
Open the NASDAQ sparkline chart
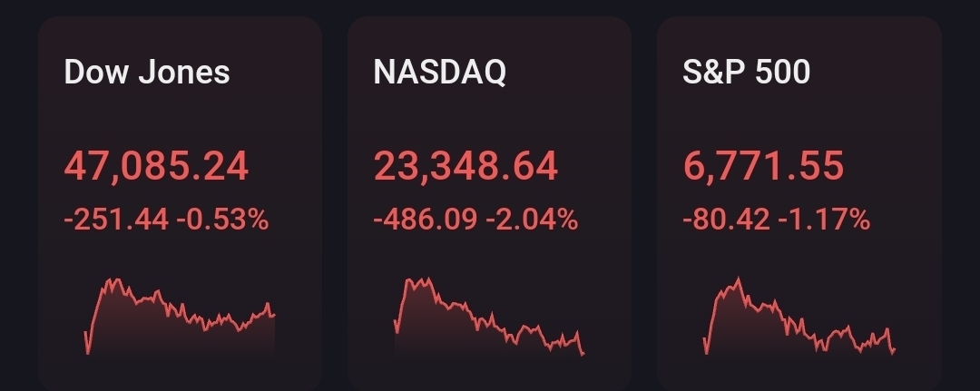(x=489, y=317)
